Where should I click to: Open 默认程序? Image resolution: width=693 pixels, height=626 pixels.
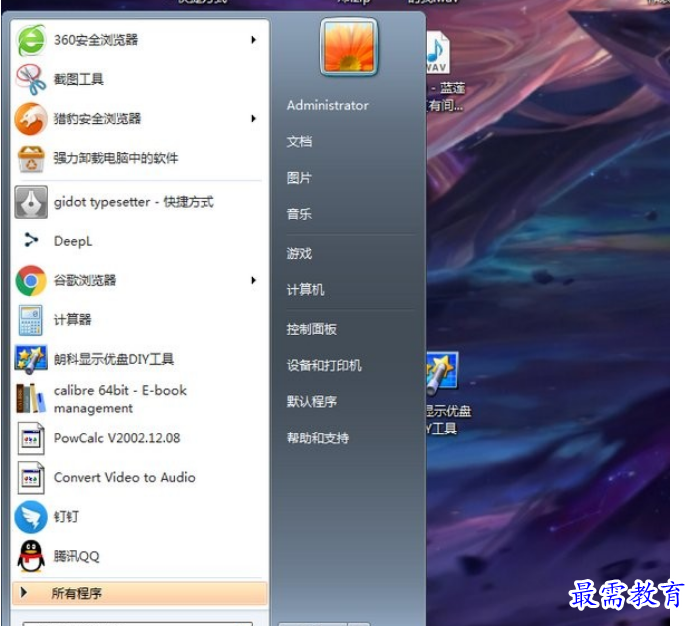point(312,401)
